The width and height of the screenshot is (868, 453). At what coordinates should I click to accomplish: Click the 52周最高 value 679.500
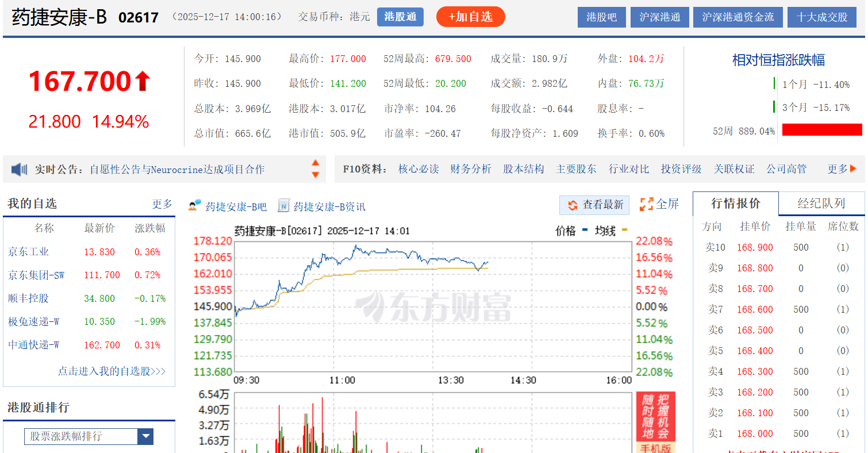[x=453, y=59]
